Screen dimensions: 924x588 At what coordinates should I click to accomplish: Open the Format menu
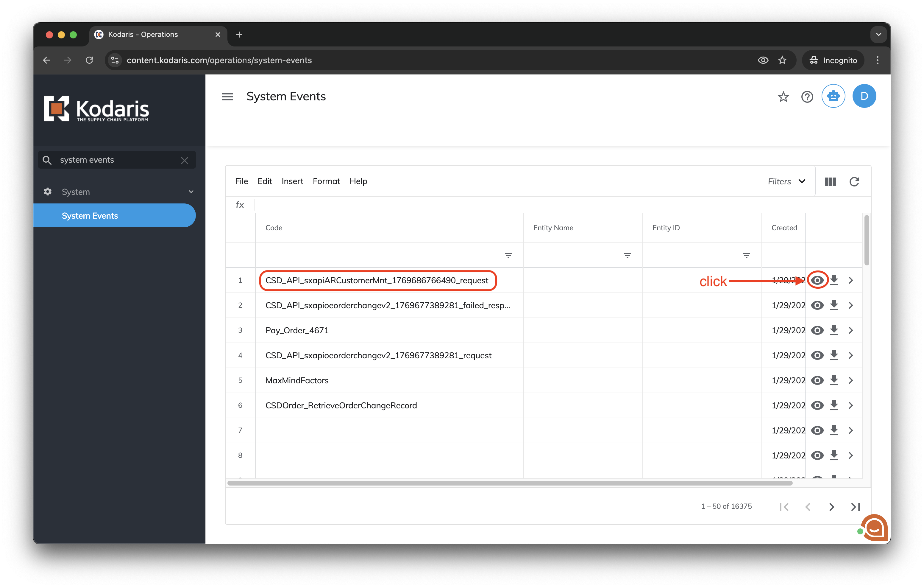326,181
